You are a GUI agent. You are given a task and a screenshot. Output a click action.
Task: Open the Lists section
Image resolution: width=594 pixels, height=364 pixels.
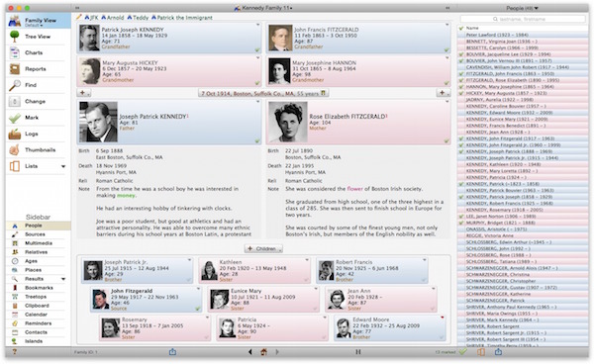[31, 166]
